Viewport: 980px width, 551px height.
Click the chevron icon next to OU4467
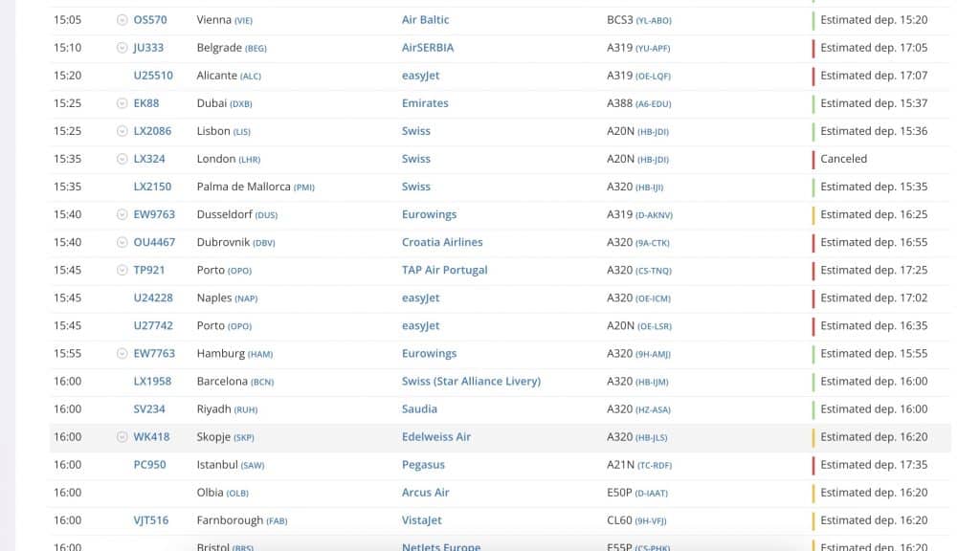pyautogui.click(x=122, y=242)
